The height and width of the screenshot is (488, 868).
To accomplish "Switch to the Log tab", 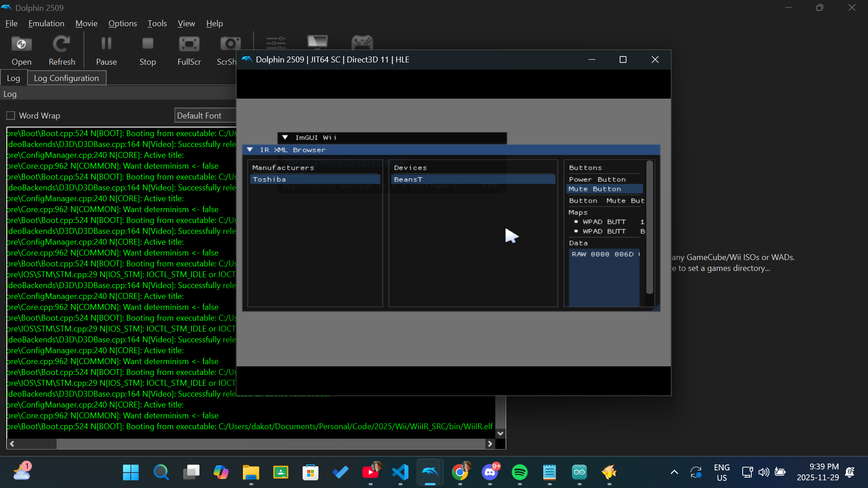I will 14,78.
